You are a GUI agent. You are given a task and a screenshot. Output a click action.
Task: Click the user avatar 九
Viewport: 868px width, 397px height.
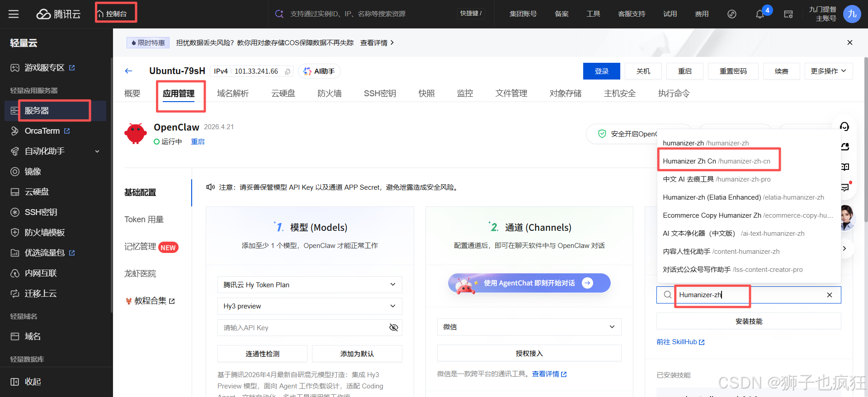pyautogui.click(x=852, y=14)
